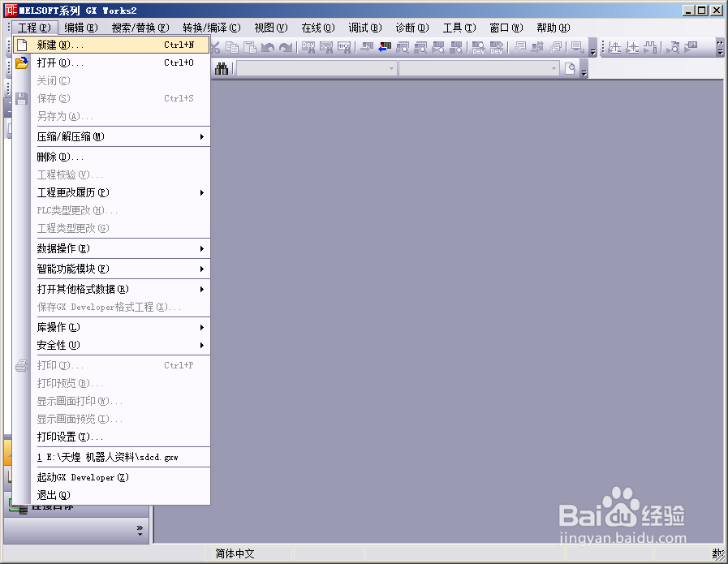Click the play-with-magnifier icon in right toolbar

tap(673, 47)
